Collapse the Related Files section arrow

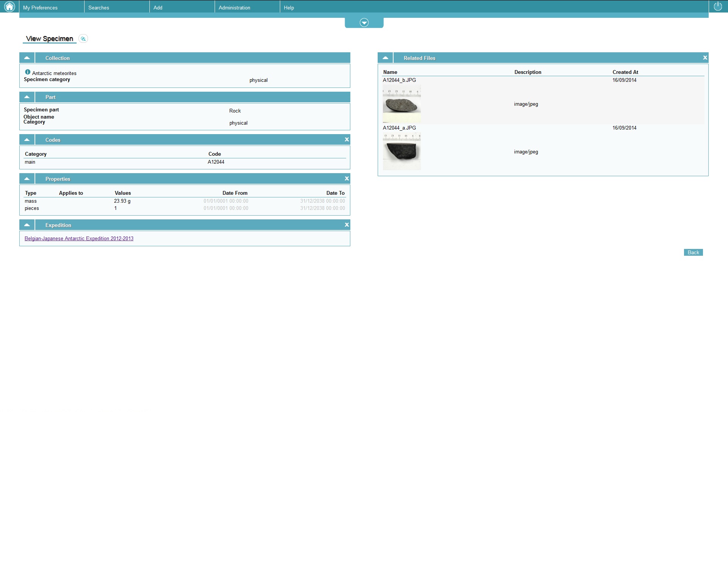point(385,58)
